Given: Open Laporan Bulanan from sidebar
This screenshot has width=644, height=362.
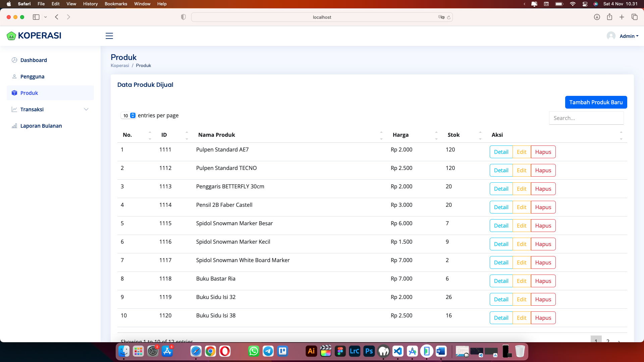Looking at the screenshot, I should [x=41, y=126].
